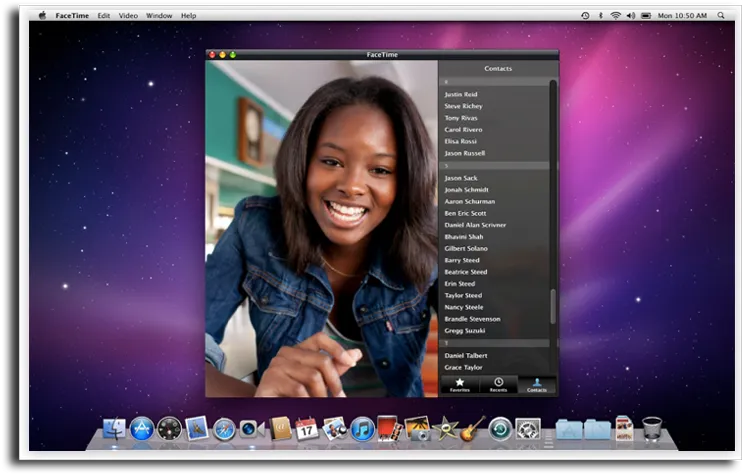The image size is (742, 474).
Task: Open iCal calendar icon showing 17
Action: click(x=307, y=429)
